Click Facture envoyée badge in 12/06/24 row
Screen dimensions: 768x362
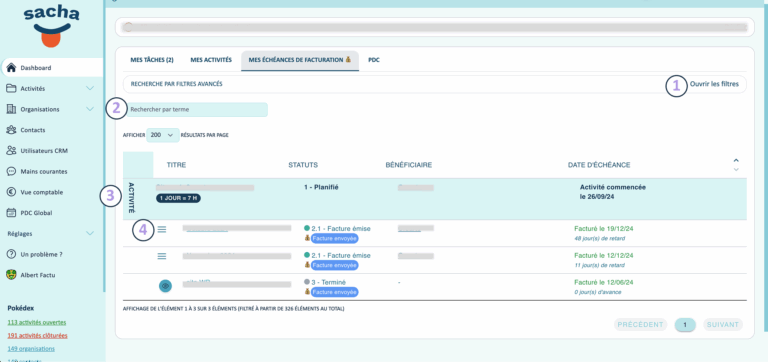pyautogui.click(x=335, y=292)
